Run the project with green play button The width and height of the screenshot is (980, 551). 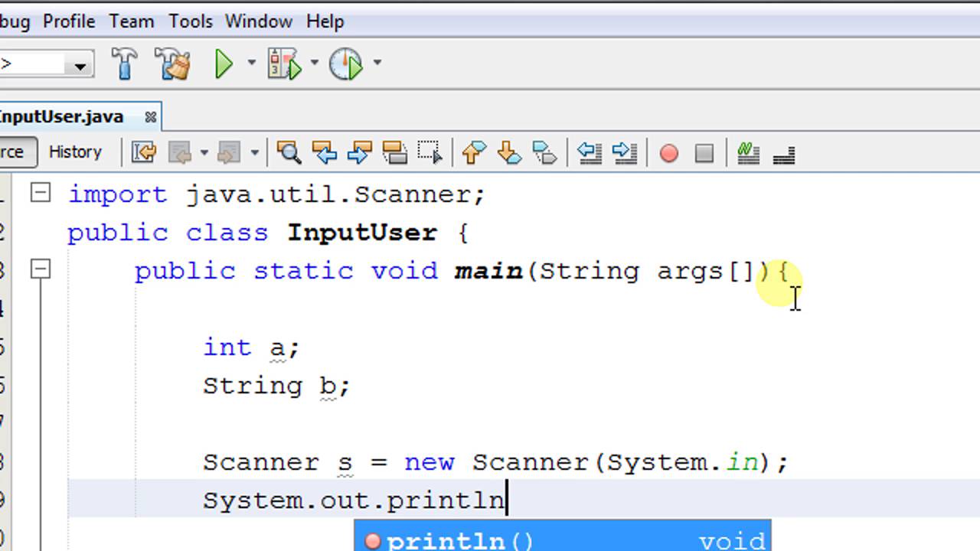tap(224, 64)
